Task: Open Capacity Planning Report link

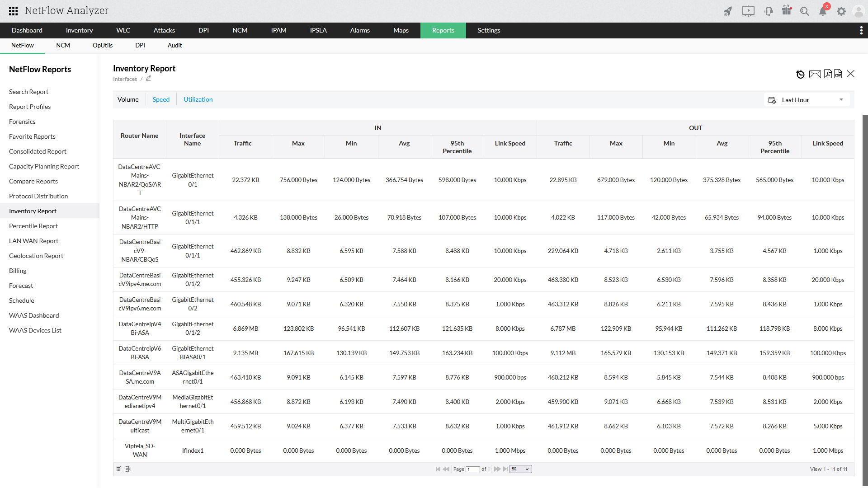Action: point(44,166)
